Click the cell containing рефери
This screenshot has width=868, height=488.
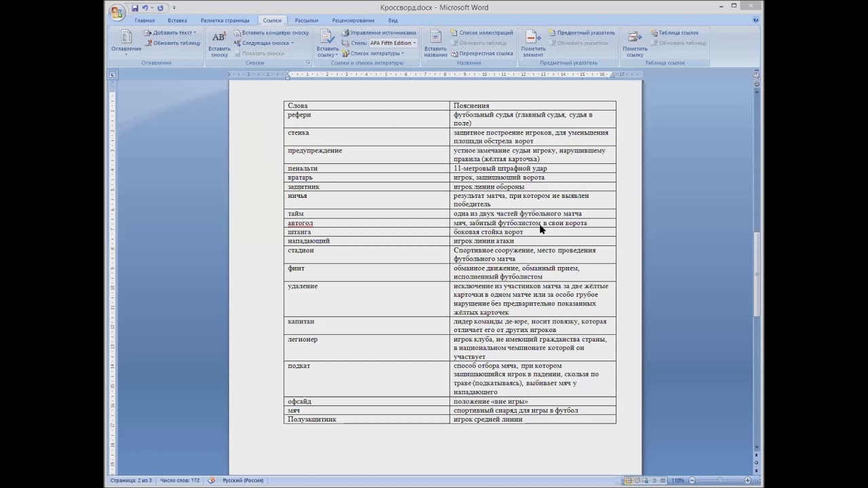click(367, 119)
